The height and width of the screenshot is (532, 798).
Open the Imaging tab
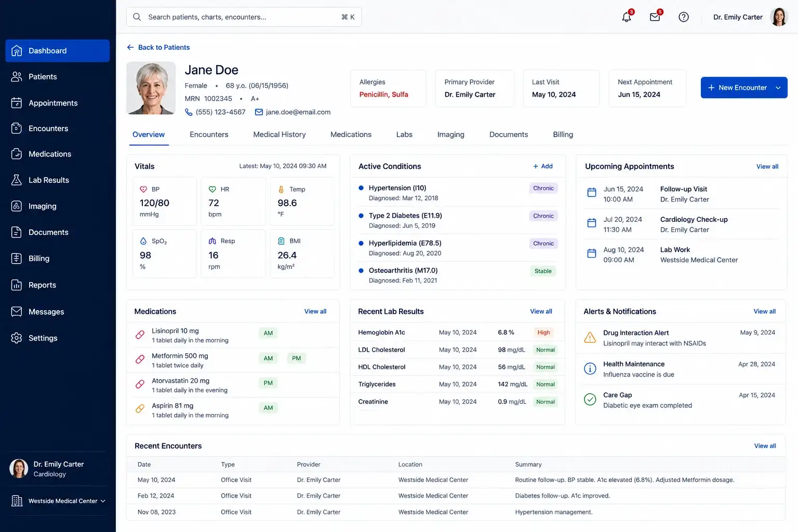pyautogui.click(x=451, y=135)
